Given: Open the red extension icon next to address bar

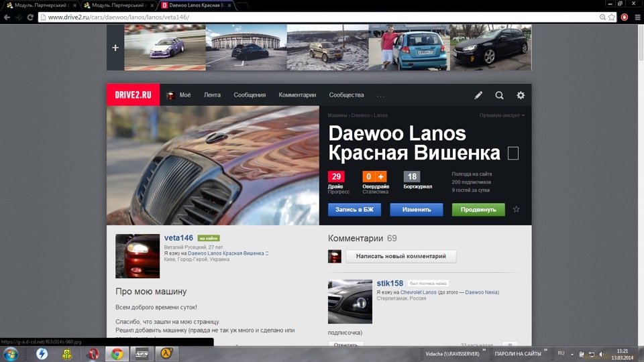Looking at the screenshot, I should (625, 17).
